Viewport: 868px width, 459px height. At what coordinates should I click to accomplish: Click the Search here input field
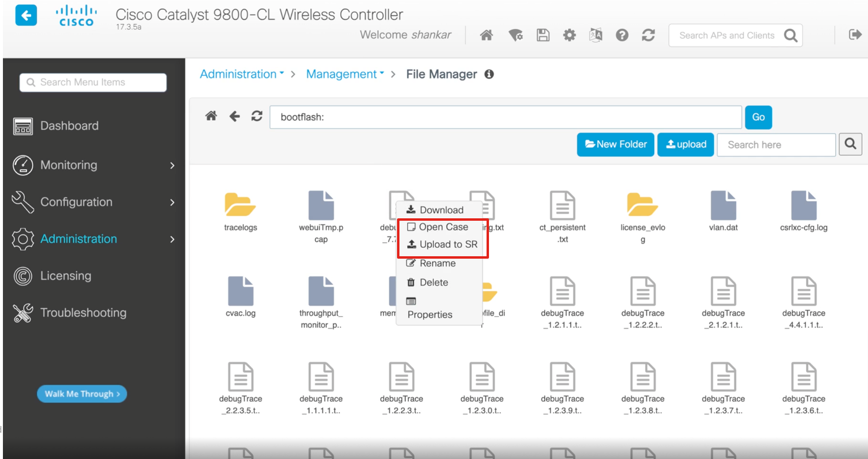pyautogui.click(x=776, y=144)
